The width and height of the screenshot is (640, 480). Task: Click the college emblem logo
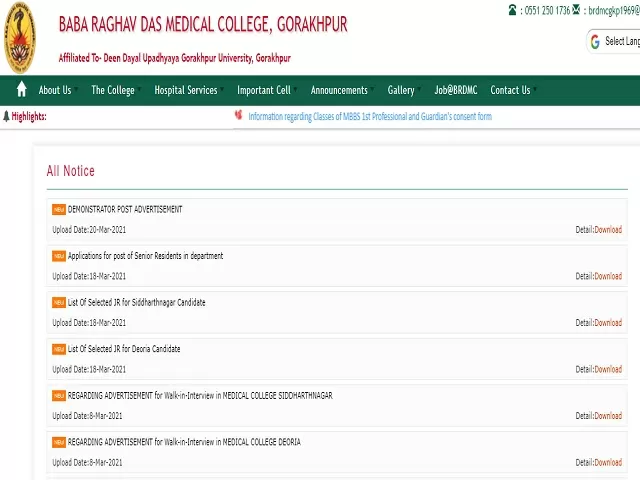tap(20, 38)
